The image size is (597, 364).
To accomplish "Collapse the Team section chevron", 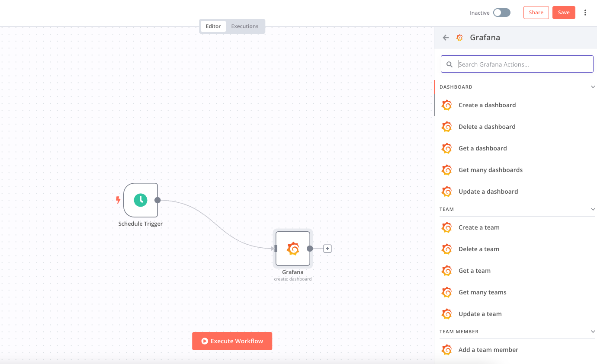I will click(593, 209).
